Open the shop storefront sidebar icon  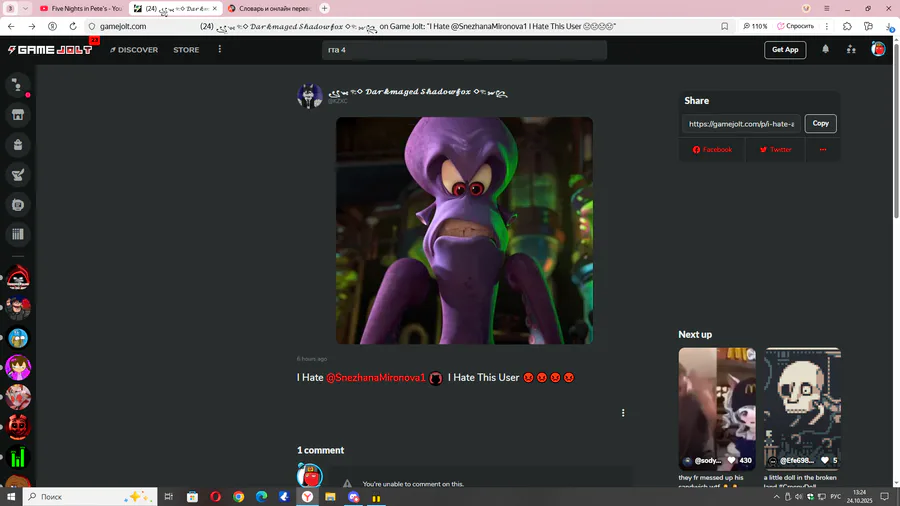18,115
